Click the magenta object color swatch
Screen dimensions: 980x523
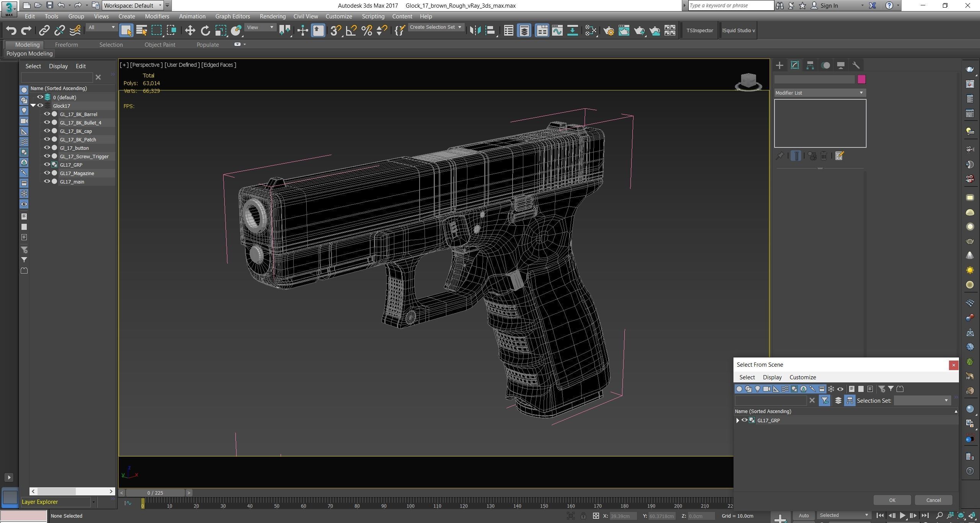click(x=861, y=79)
